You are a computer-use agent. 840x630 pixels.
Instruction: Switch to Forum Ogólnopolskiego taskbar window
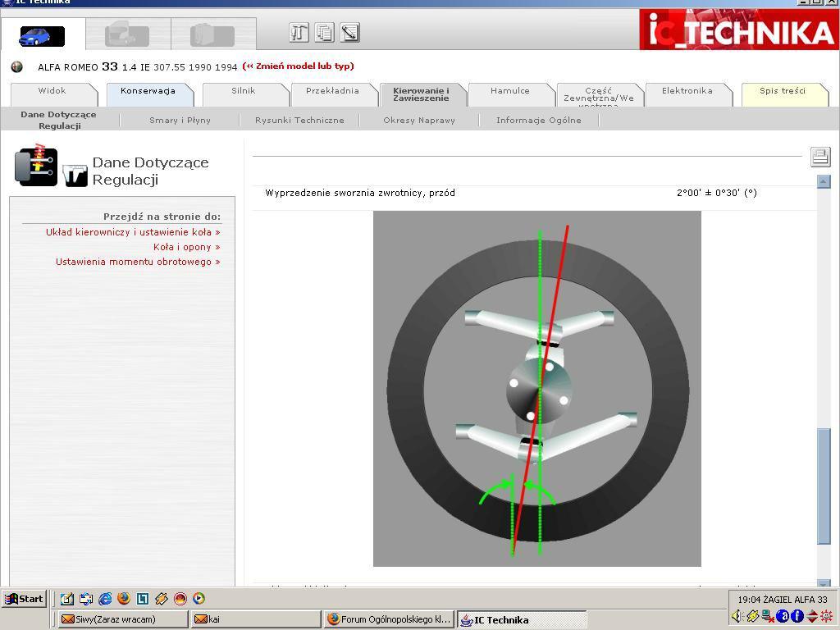(x=389, y=619)
